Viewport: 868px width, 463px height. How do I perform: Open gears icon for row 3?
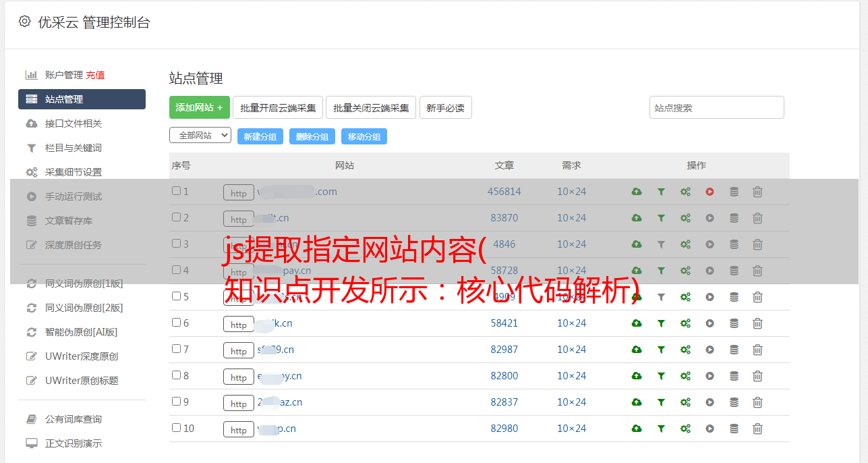tap(685, 244)
